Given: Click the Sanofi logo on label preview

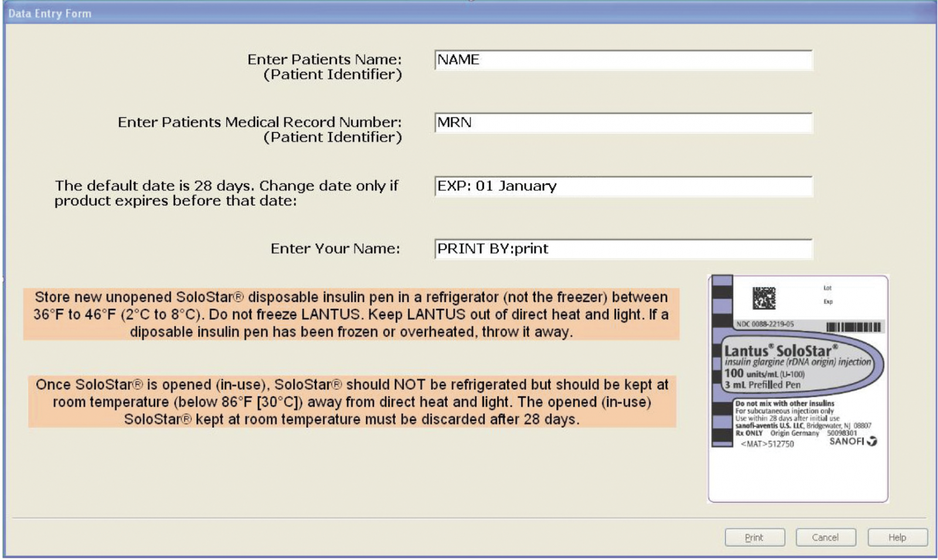Looking at the screenshot, I should 853,441.
